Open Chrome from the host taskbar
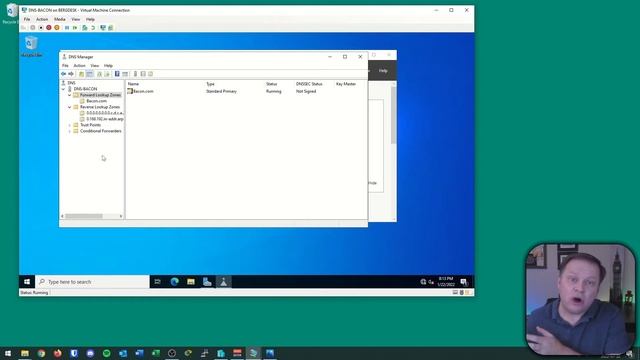This screenshot has width=640, height=360. 41,353
